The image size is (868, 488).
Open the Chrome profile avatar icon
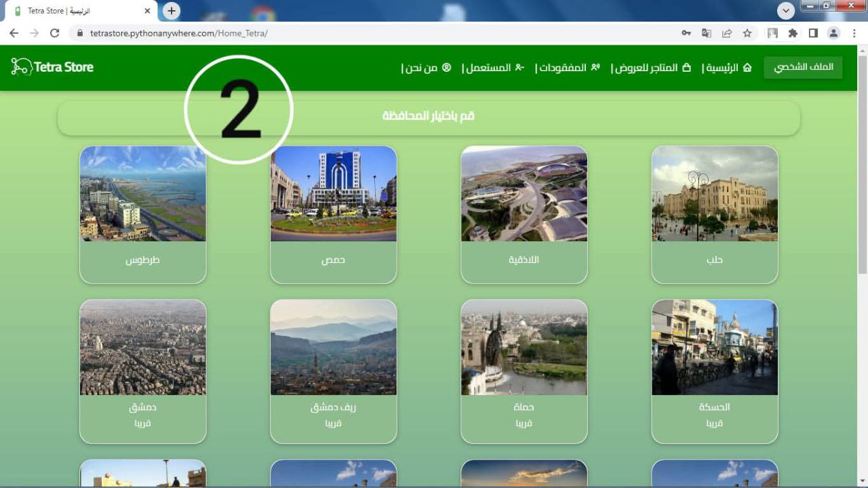click(x=834, y=33)
